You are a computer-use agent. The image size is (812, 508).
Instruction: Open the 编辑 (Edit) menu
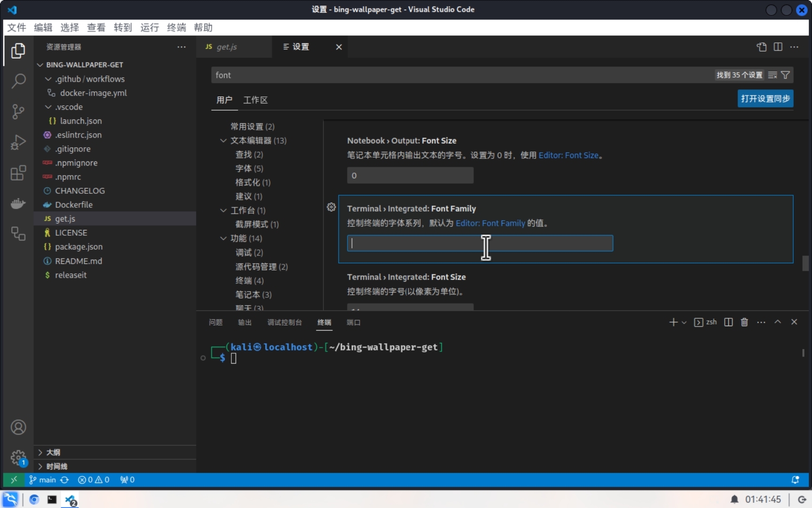coord(43,27)
